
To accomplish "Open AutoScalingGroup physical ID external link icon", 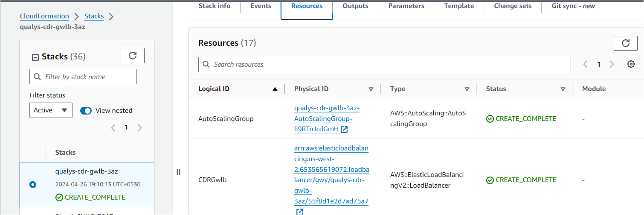I will coord(344,129).
